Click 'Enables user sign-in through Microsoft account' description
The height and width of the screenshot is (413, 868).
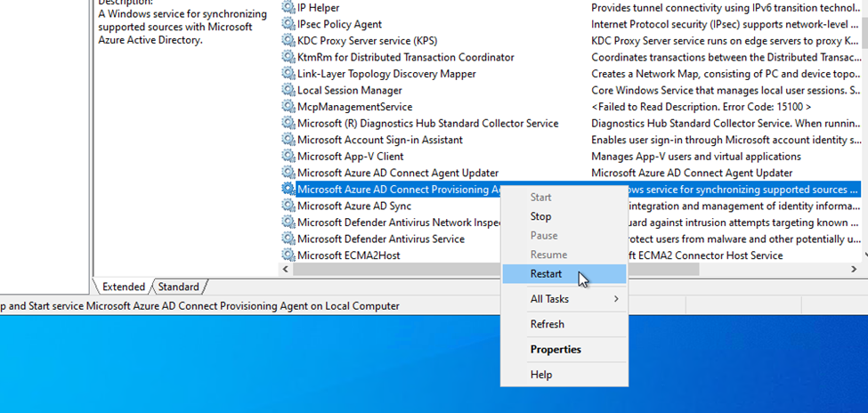pyautogui.click(x=726, y=140)
